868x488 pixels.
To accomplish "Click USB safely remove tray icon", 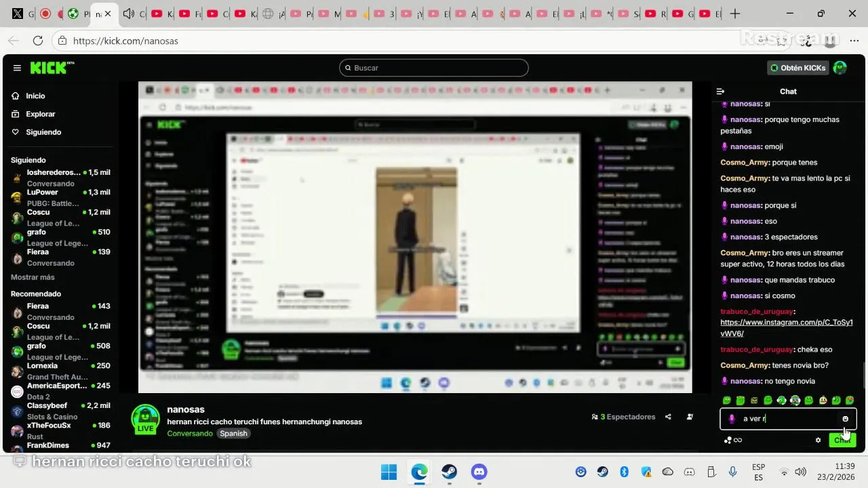I will [x=711, y=472].
